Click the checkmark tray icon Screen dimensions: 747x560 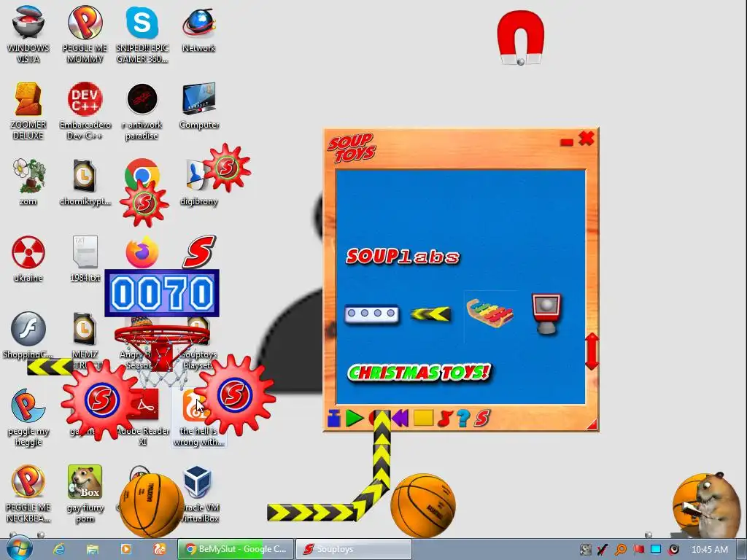click(603, 550)
